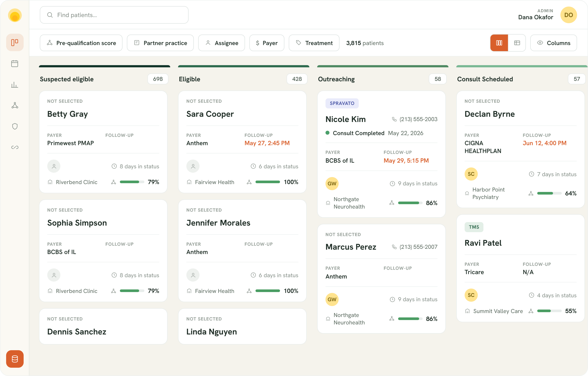Click the orange database button

pyautogui.click(x=15, y=359)
